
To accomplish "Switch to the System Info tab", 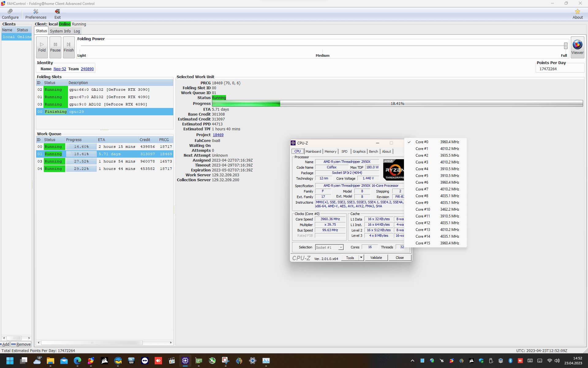I will click(x=60, y=31).
